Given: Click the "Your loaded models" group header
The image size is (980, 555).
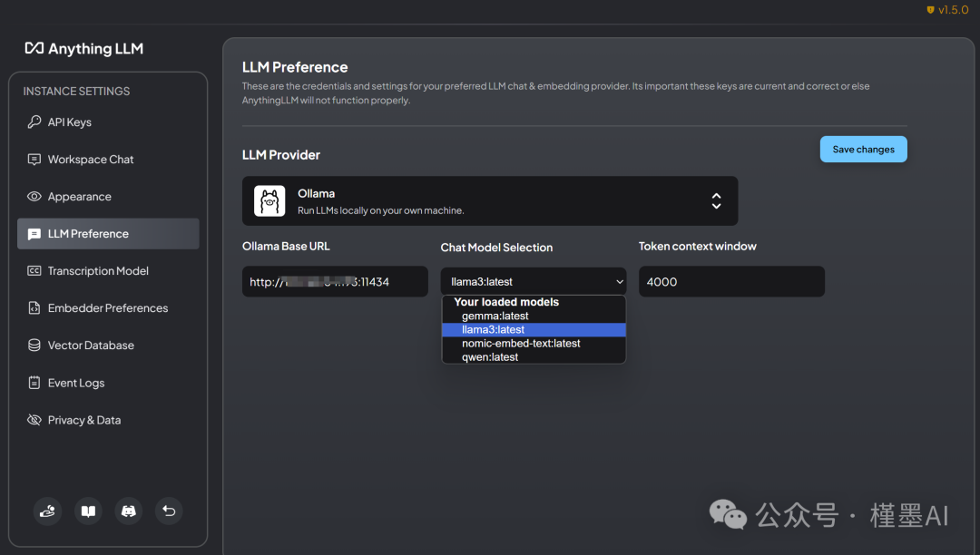Looking at the screenshot, I should (506, 302).
